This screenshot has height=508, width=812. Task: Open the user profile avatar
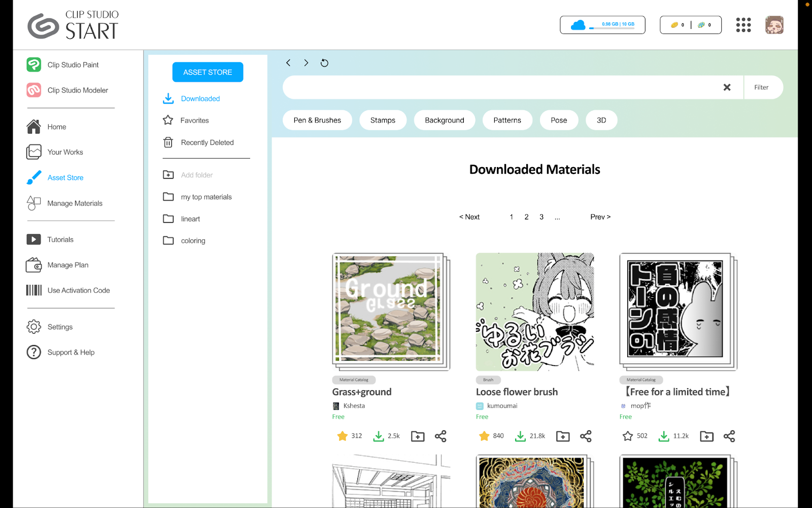[774, 24]
